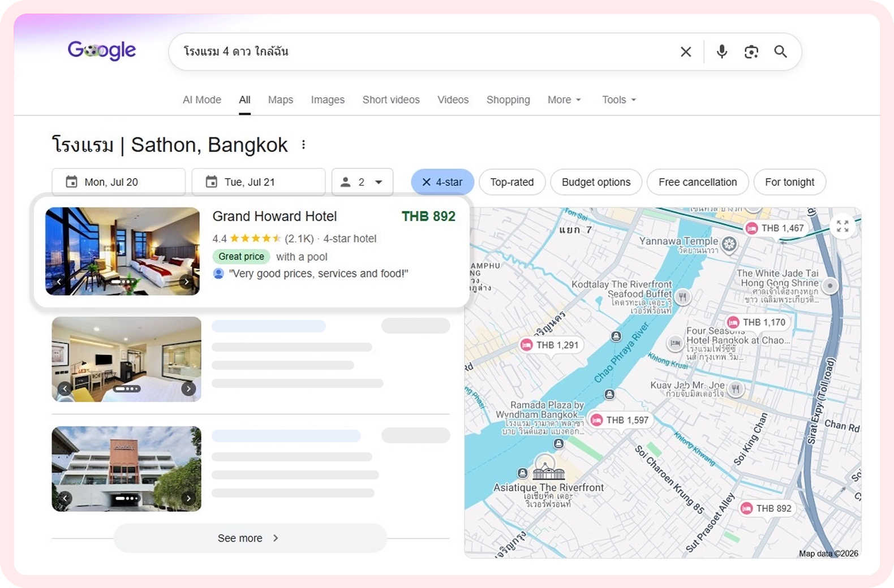Select the THB 1,597 map pin
The image size is (894, 588).
point(620,420)
